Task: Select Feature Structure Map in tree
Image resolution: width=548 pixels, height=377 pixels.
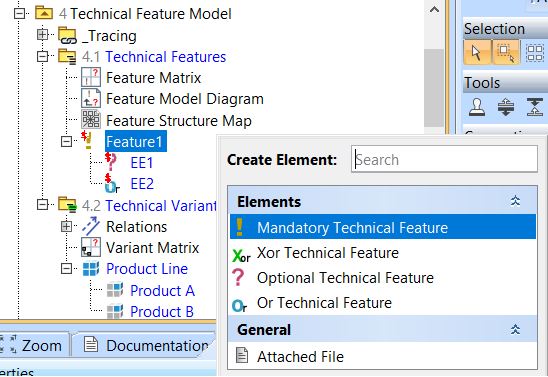Action: pos(179,121)
